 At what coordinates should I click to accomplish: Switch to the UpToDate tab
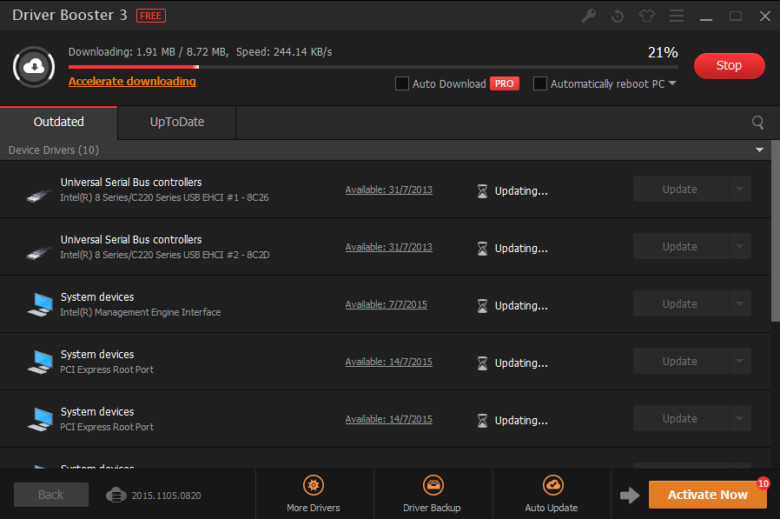pyautogui.click(x=177, y=122)
